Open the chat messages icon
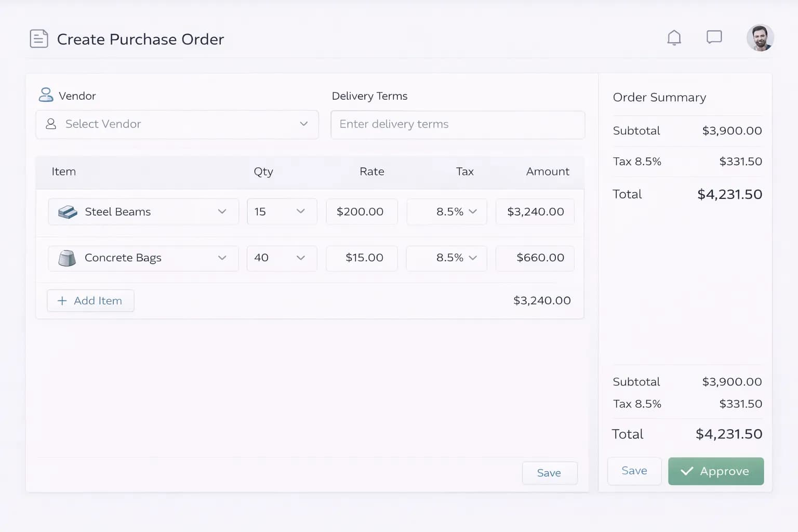 point(714,37)
